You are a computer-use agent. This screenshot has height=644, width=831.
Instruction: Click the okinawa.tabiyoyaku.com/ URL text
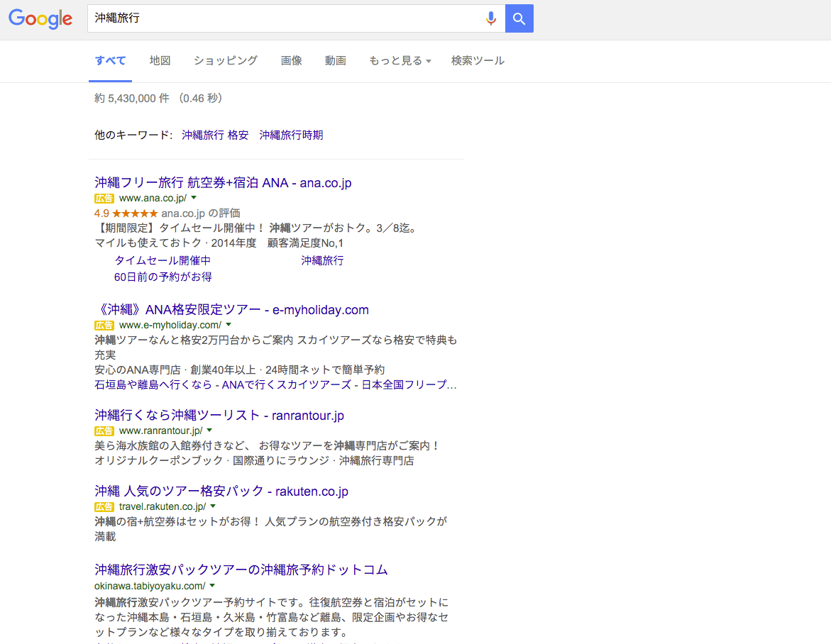tap(150, 587)
